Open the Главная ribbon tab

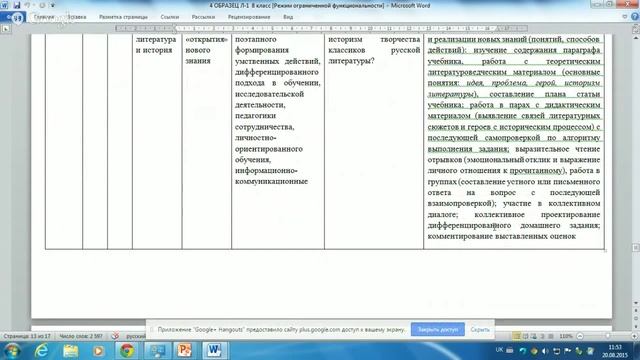pos(44,17)
